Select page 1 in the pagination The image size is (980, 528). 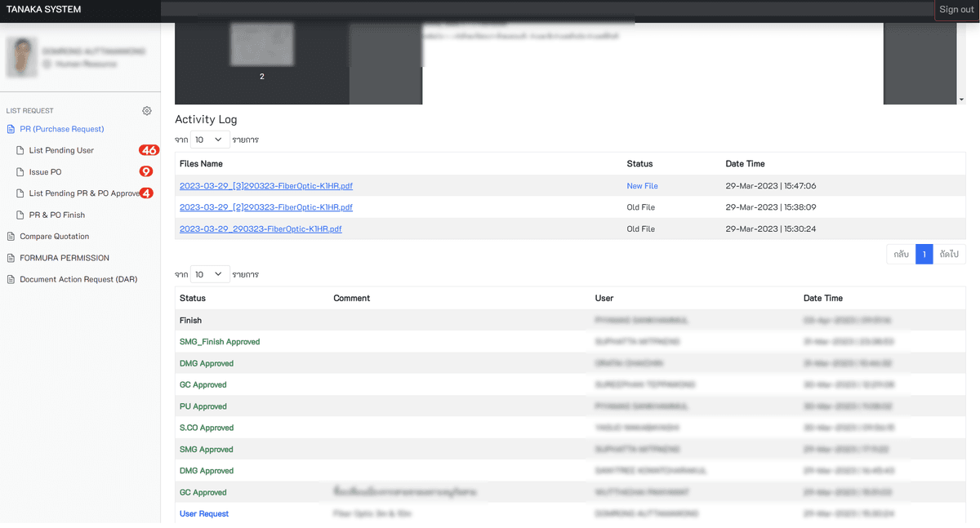coord(924,255)
